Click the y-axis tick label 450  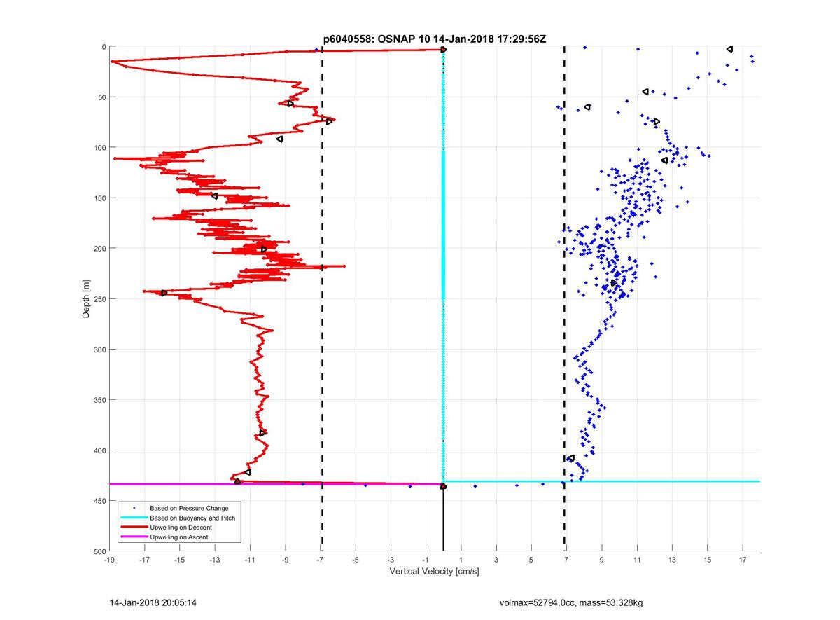99,501
